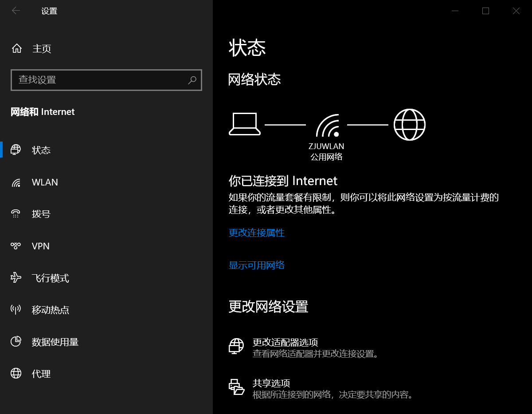Viewport: 532px width, 414px height.
Task: Click 显示可用网络 link
Action: coord(256,265)
